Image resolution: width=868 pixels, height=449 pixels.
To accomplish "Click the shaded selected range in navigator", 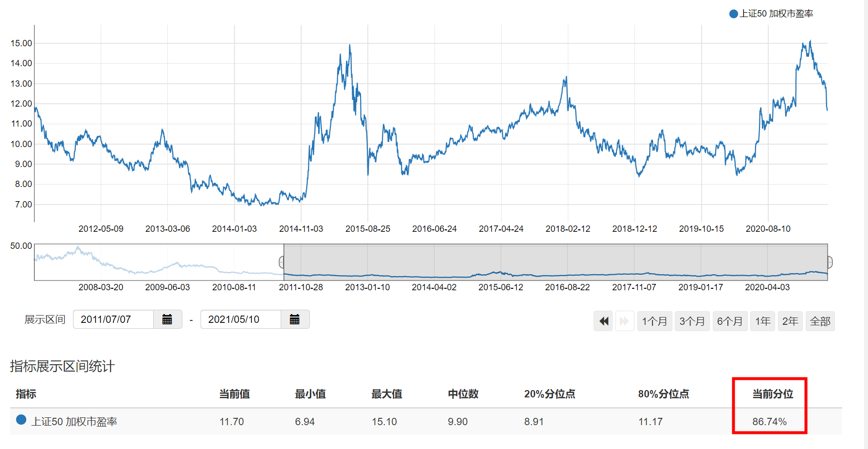I will coord(556,262).
